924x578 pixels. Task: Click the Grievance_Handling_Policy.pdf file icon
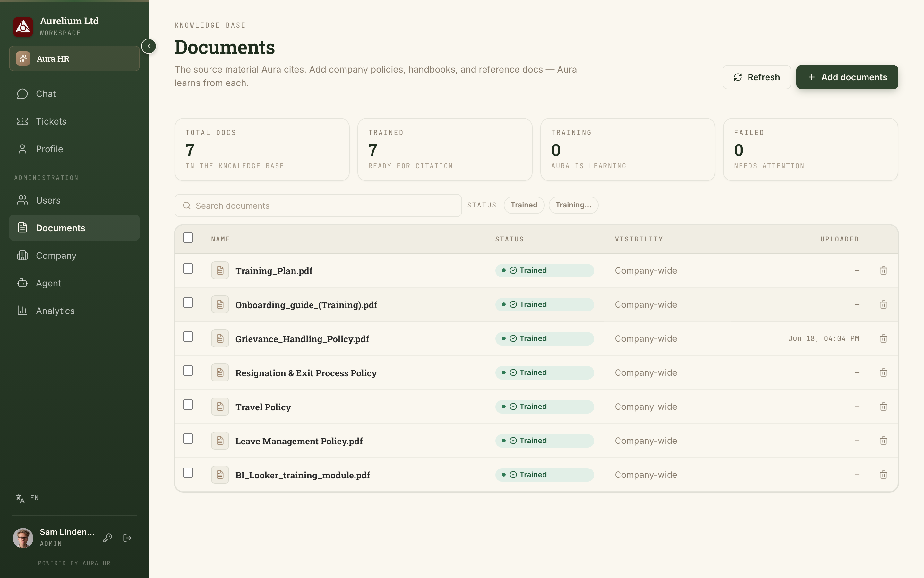(x=220, y=339)
